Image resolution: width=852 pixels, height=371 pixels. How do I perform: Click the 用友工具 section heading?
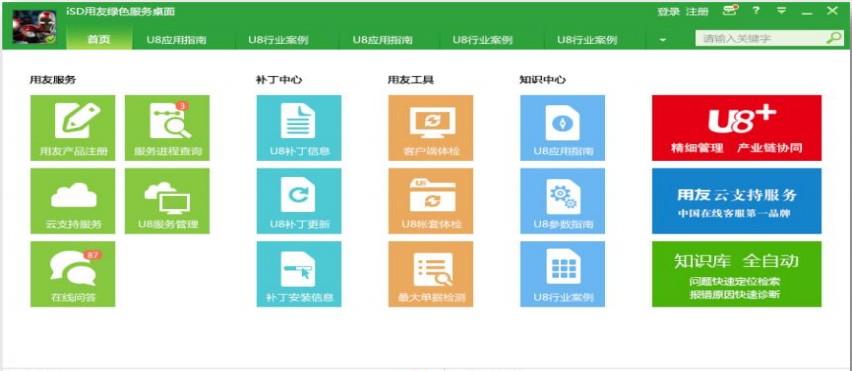point(410,80)
